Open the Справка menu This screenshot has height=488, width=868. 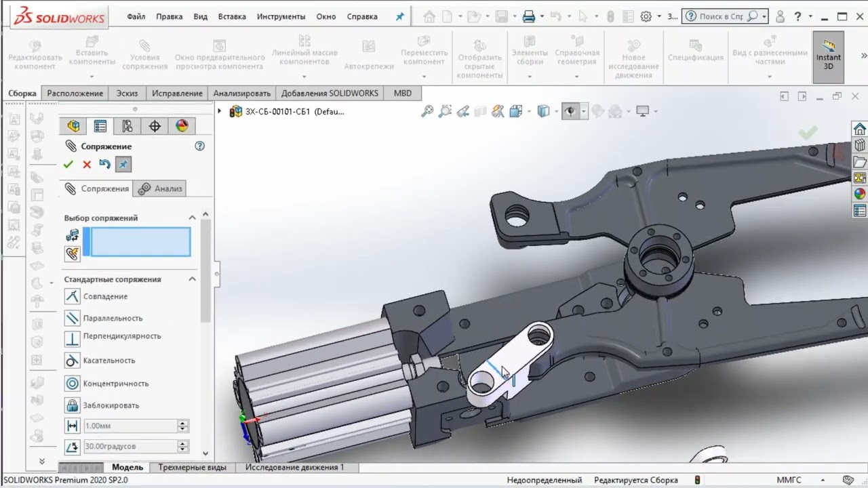362,16
